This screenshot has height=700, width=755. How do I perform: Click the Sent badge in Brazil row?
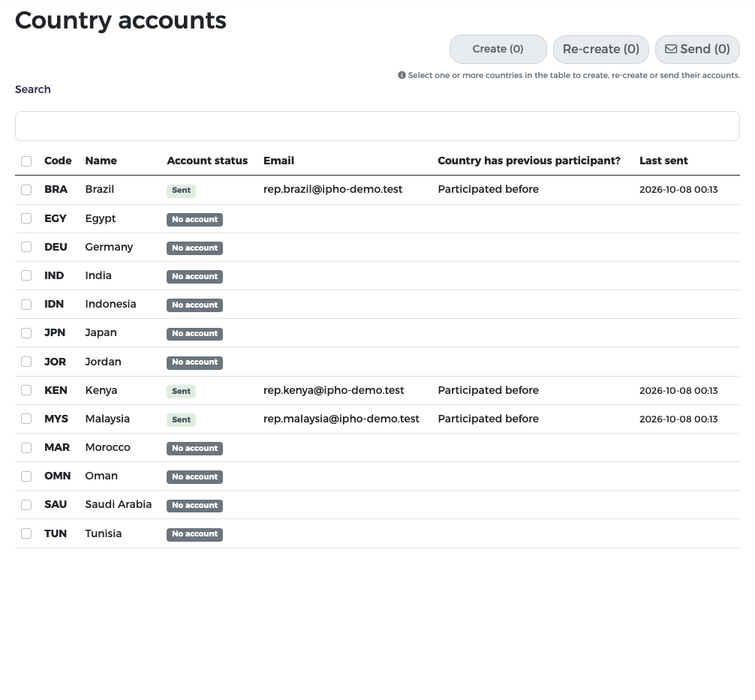click(x=181, y=190)
